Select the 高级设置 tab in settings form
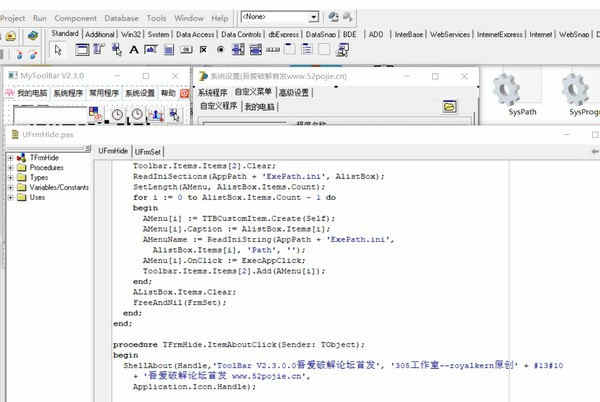Image resolution: width=600 pixels, height=402 pixels. click(x=293, y=92)
